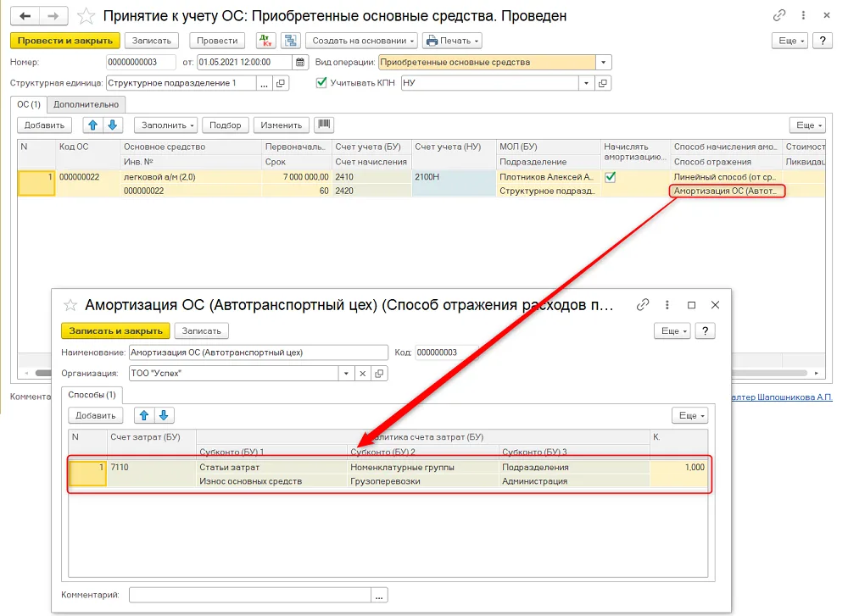Switch to the Дополнительно tab
This screenshot has height=616, width=848.
pos(86,104)
